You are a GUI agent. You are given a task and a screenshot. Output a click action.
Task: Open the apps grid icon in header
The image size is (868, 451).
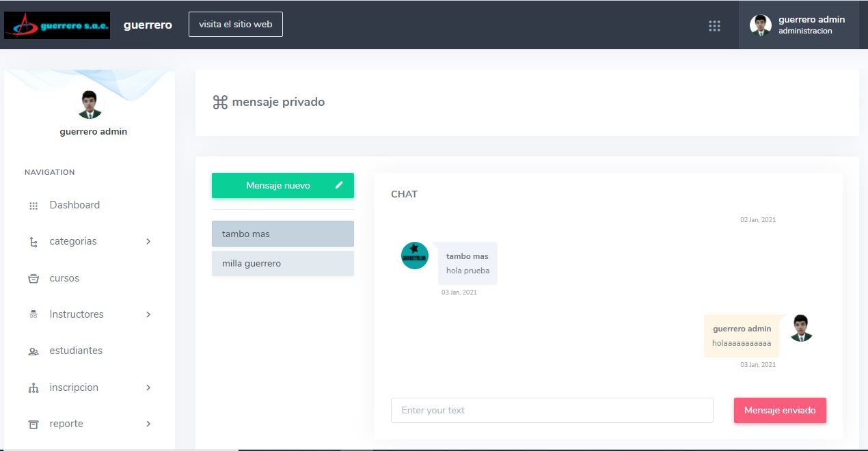point(714,26)
